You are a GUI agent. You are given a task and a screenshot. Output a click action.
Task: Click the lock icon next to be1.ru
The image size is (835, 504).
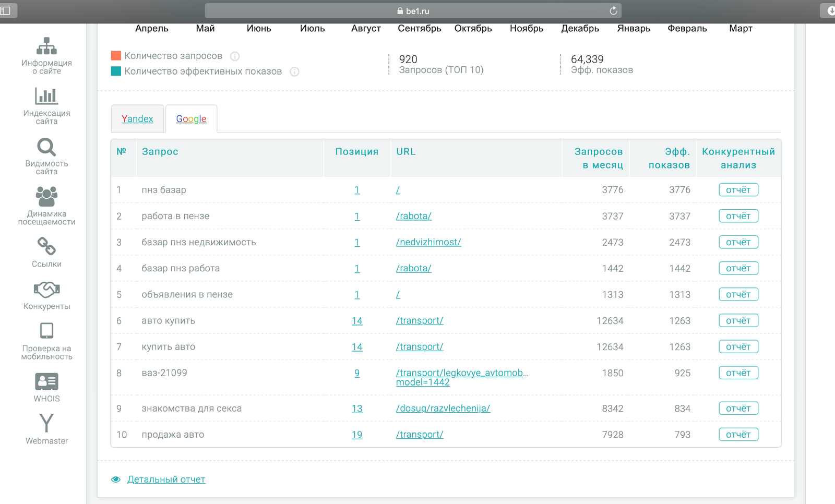coord(400,10)
